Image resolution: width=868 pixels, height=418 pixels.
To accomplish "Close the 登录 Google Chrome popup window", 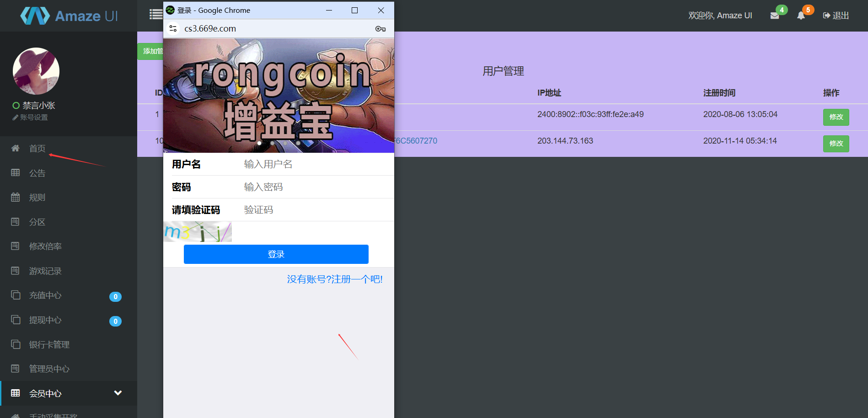I will [x=381, y=10].
